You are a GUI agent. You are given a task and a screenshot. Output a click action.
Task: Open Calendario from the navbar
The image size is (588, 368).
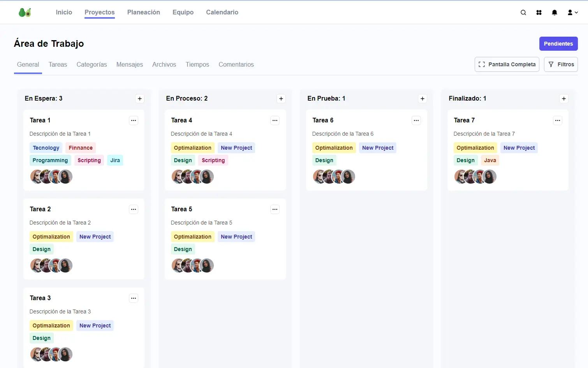pyautogui.click(x=222, y=12)
